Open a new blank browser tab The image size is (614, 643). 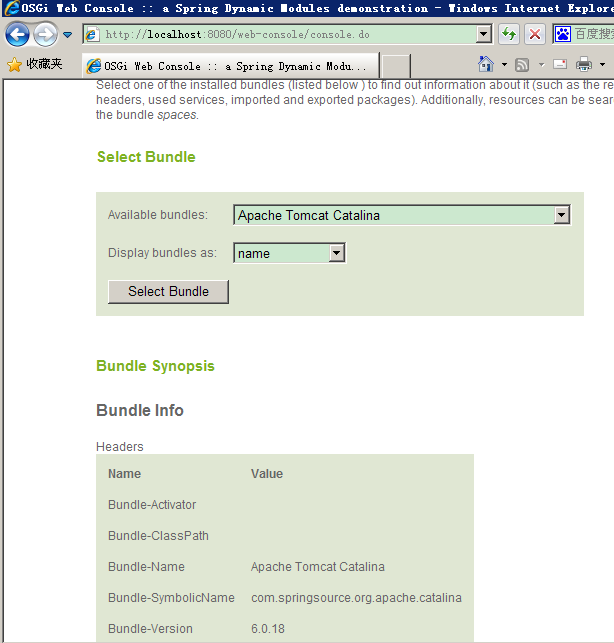pos(395,66)
